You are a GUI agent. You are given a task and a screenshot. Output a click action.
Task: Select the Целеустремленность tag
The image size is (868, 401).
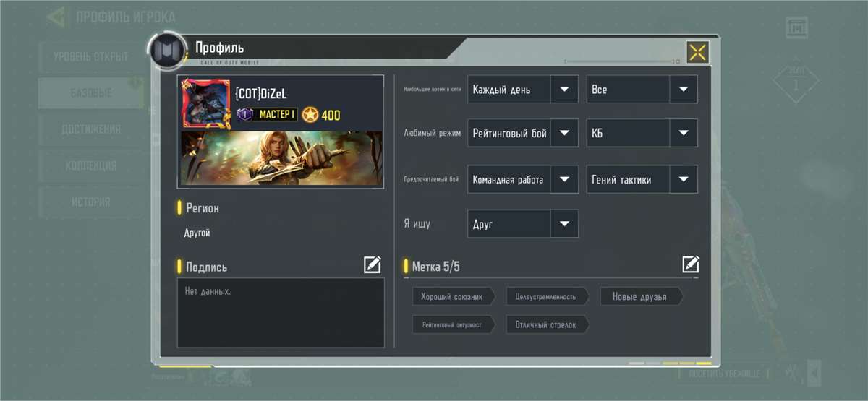548,296
